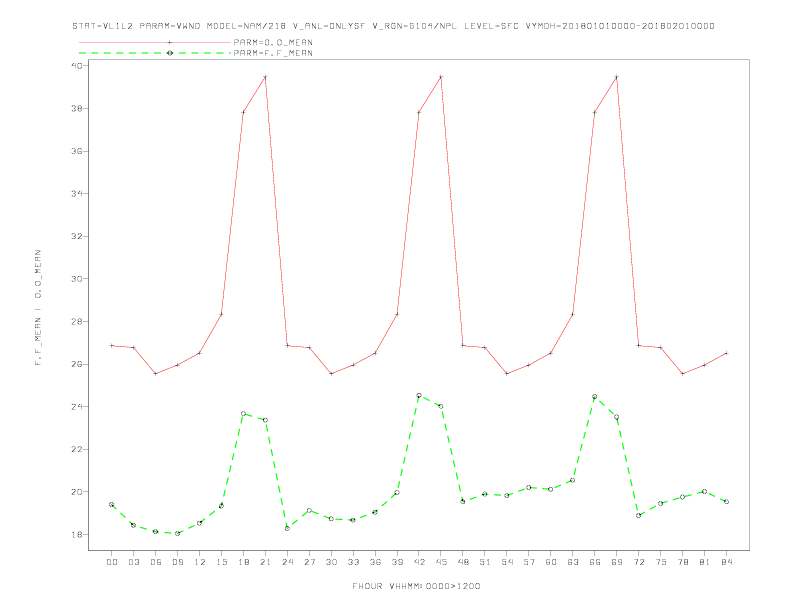The height and width of the screenshot is (612, 792).
Task: Click the x-axis tick label 84
Action: (x=726, y=562)
